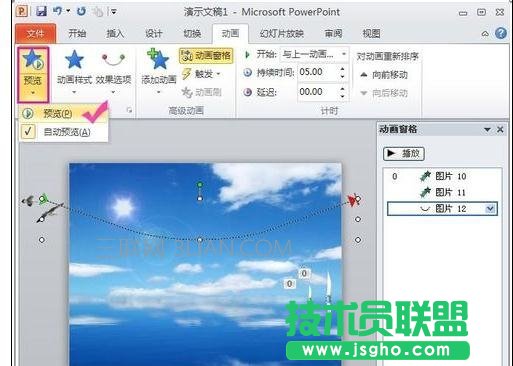Click the duration clock icon next to 持续时间
The width and height of the screenshot is (513, 366).
(248, 72)
